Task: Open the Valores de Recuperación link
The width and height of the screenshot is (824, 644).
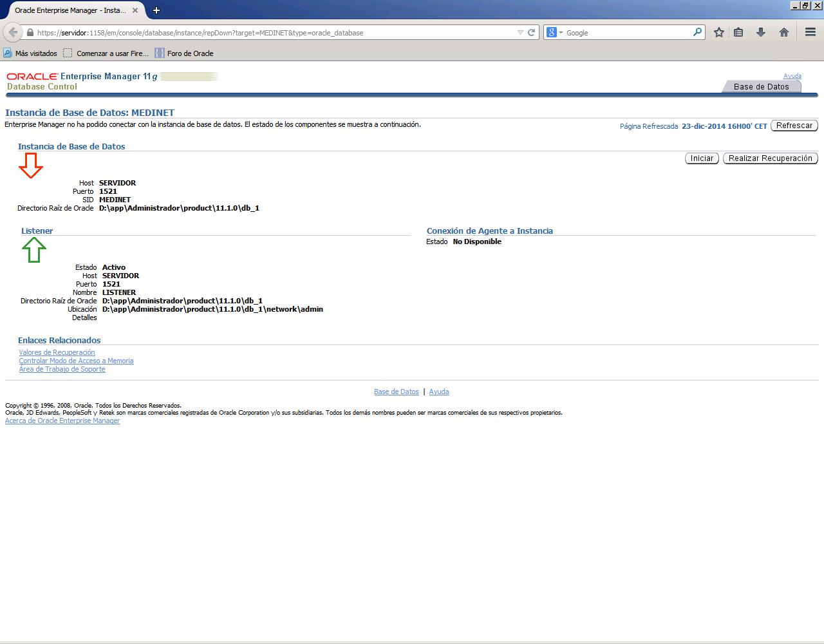Action: 57,352
